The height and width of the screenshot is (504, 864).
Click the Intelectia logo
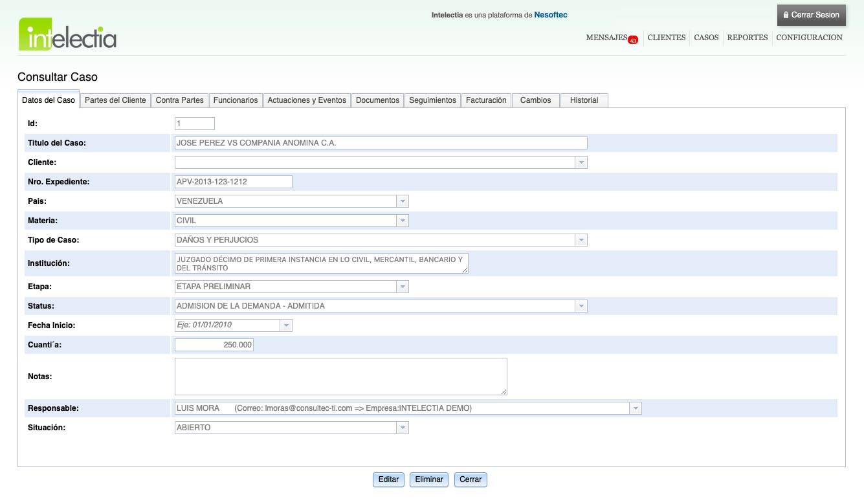(x=67, y=34)
